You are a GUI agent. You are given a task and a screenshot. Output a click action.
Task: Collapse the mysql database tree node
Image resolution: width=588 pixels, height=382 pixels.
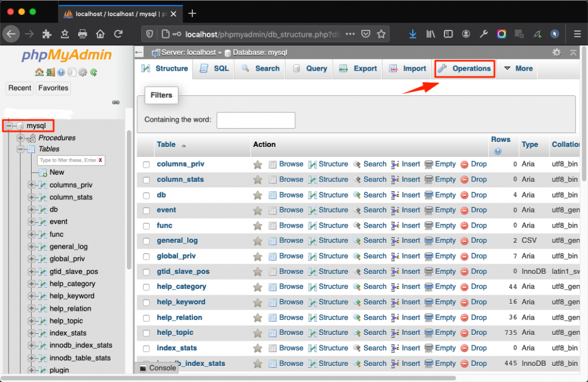[9, 126]
